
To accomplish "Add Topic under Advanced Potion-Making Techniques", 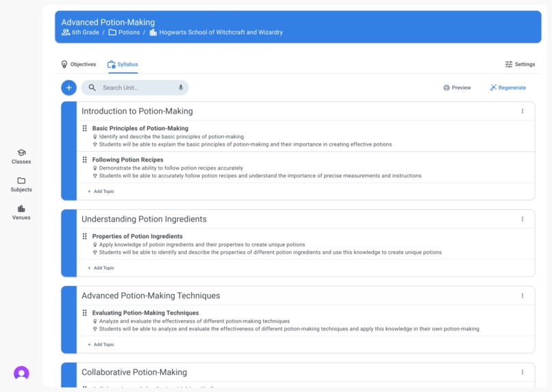I will [x=101, y=345].
